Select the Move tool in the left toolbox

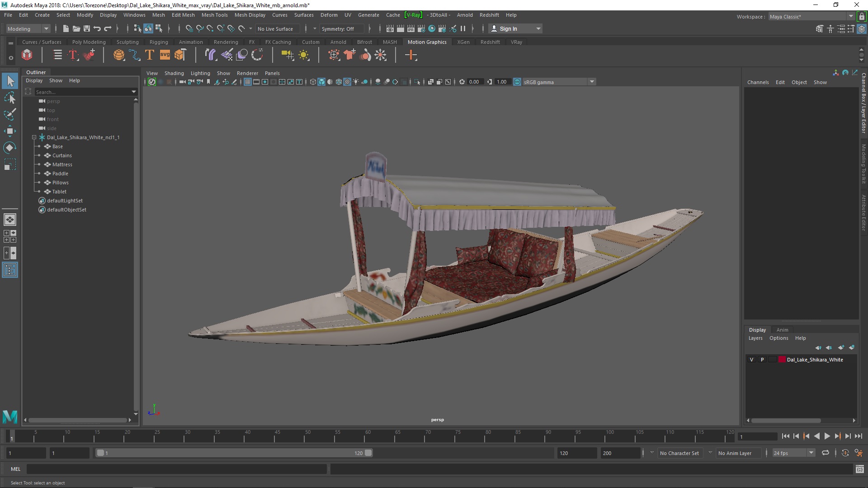pyautogui.click(x=9, y=131)
